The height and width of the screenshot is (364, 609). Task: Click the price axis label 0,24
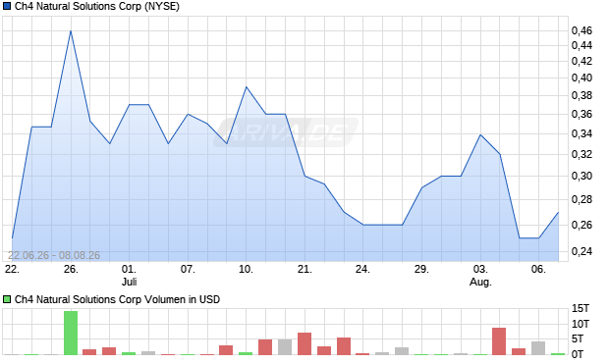point(581,251)
